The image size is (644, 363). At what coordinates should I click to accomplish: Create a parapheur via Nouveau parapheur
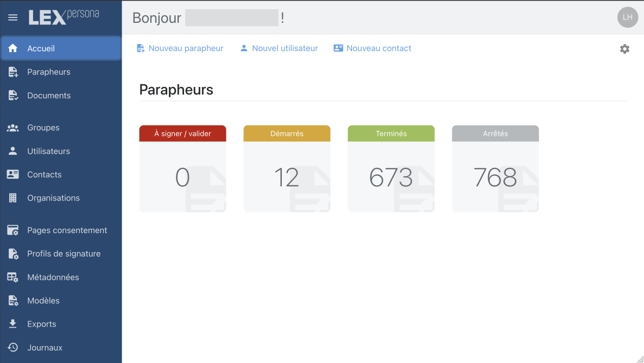click(180, 48)
